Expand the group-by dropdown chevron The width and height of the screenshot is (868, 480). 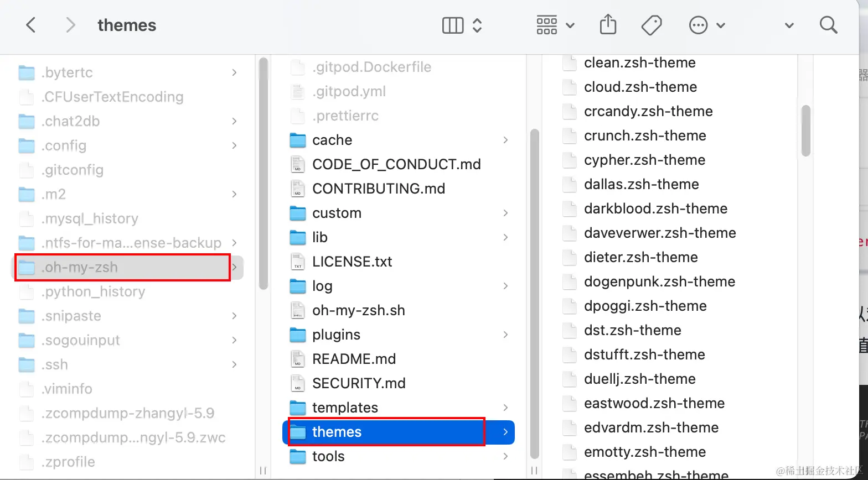coord(570,25)
